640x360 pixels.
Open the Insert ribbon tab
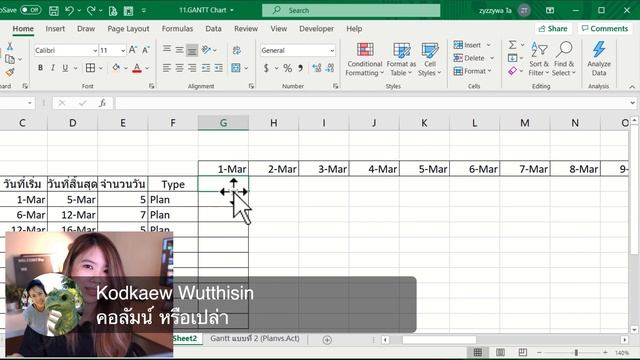(x=55, y=29)
